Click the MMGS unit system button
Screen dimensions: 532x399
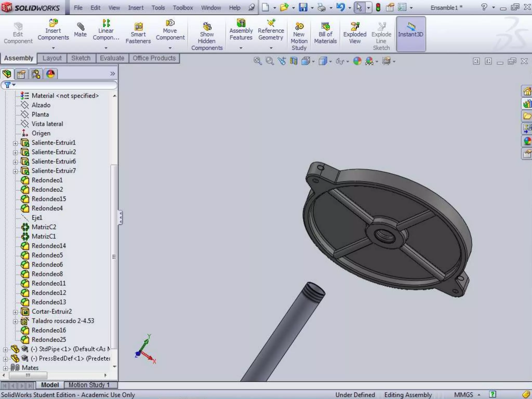pos(463,395)
